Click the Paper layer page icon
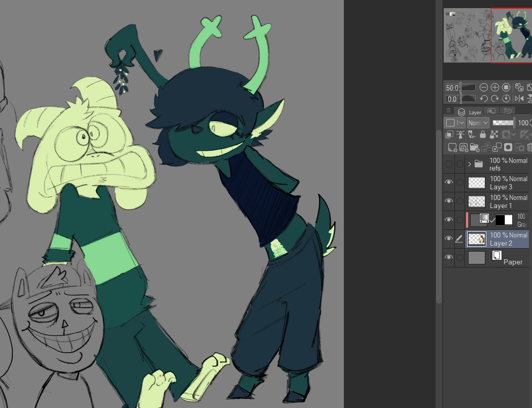 pos(496,255)
